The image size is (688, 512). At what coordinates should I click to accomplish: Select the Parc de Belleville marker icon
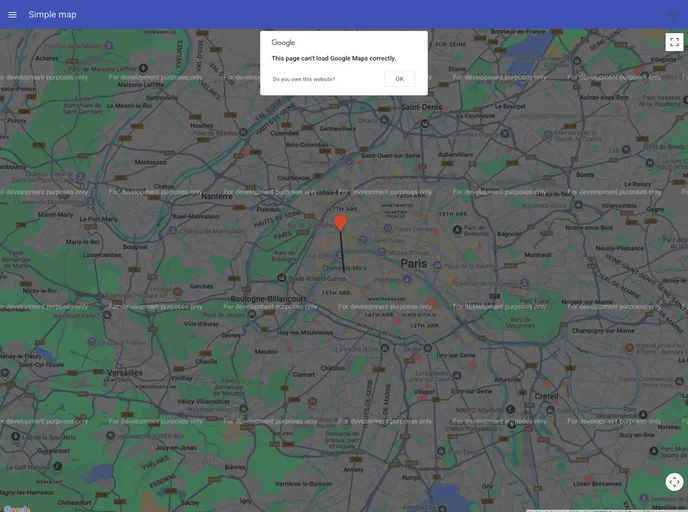click(457, 229)
